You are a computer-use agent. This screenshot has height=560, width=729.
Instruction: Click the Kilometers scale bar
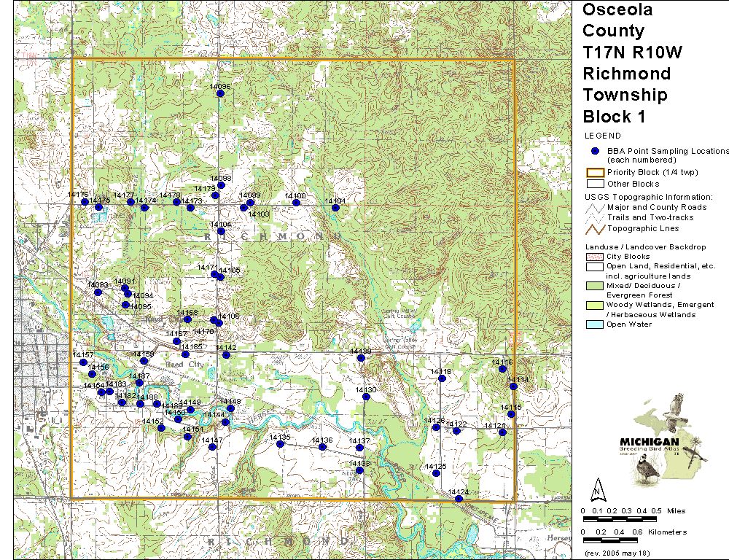[x=620, y=540]
